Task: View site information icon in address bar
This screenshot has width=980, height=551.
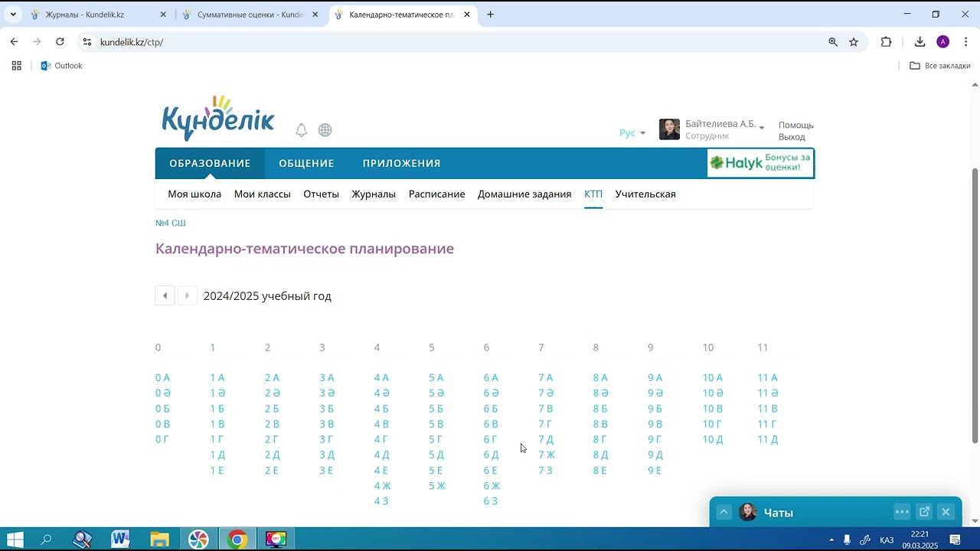Action: [x=87, y=42]
